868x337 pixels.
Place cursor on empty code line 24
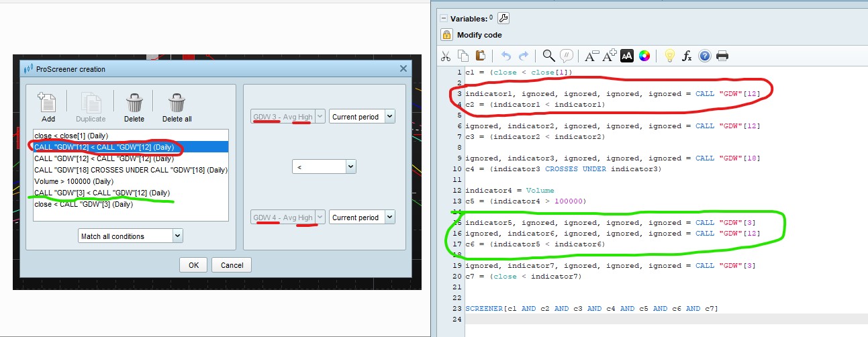click(x=665, y=319)
